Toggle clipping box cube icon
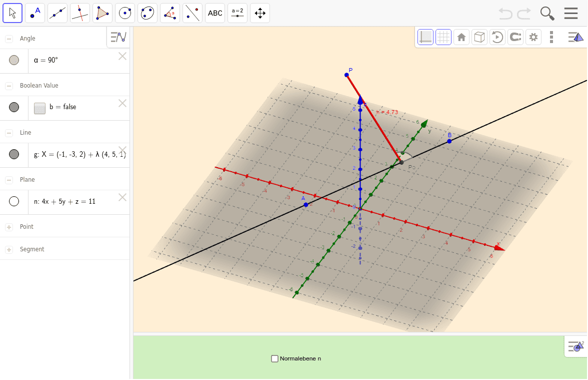588x380 pixels. tap(479, 37)
